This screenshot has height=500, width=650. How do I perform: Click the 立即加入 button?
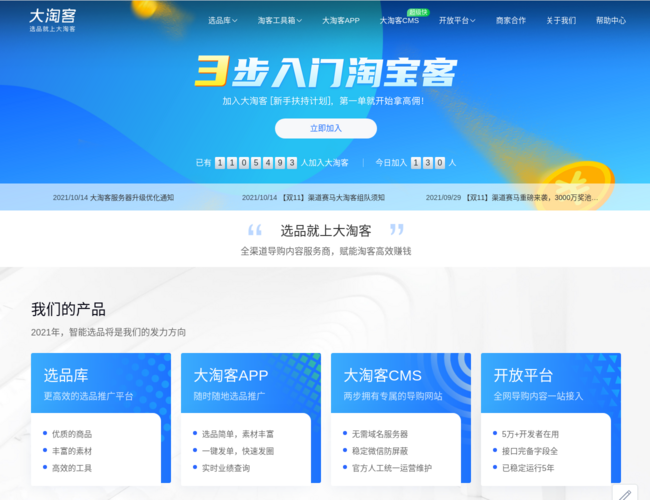tap(326, 128)
